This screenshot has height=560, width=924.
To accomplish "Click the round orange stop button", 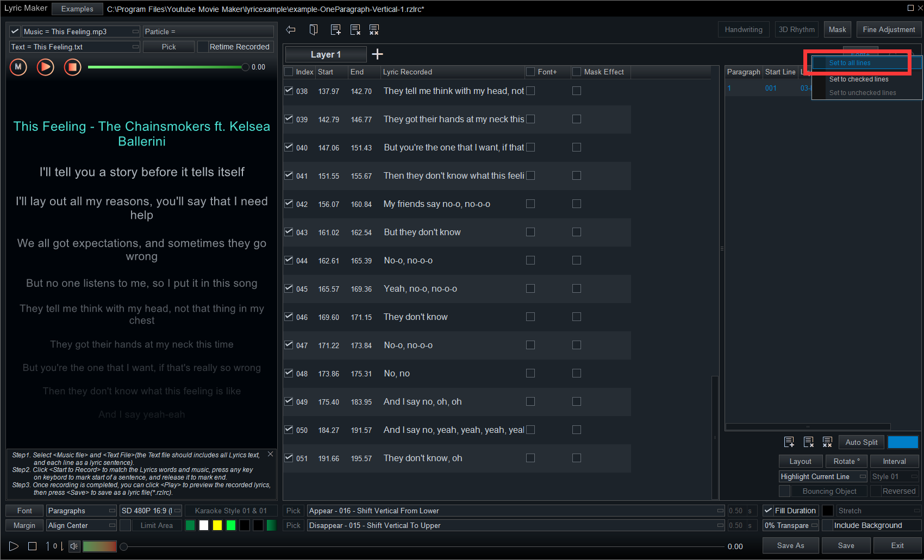I will point(73,67).
